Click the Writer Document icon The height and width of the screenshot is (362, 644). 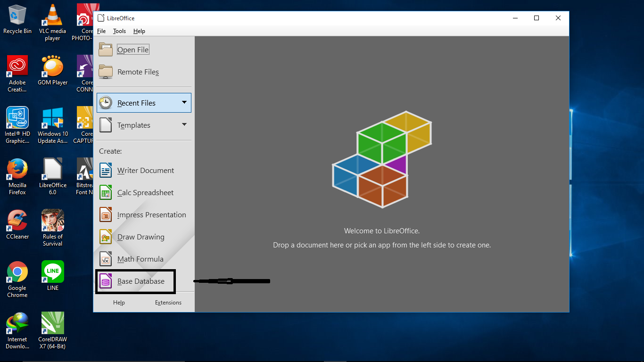pyautogui.click(x=106, y=170)
